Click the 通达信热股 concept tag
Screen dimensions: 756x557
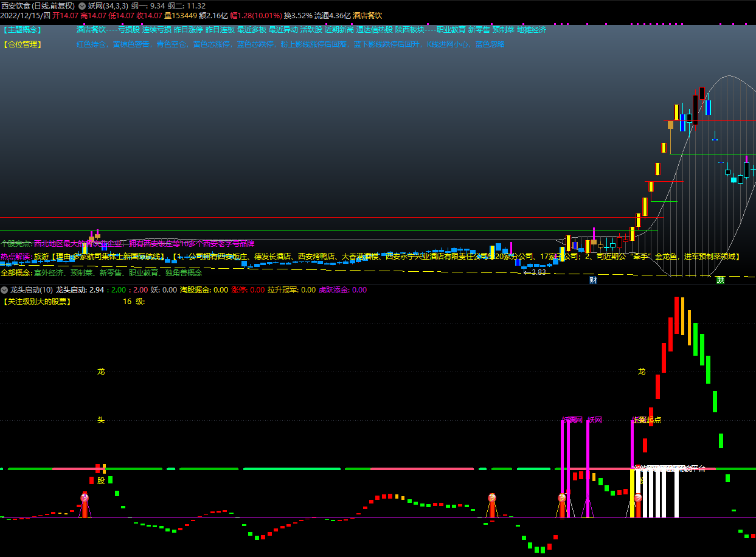point(375,29)
